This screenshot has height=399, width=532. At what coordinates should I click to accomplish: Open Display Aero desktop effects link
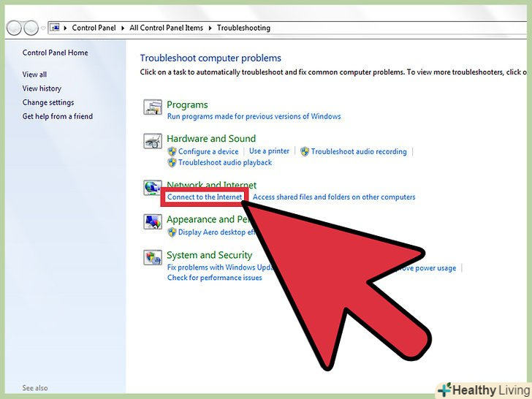(217, 232)
